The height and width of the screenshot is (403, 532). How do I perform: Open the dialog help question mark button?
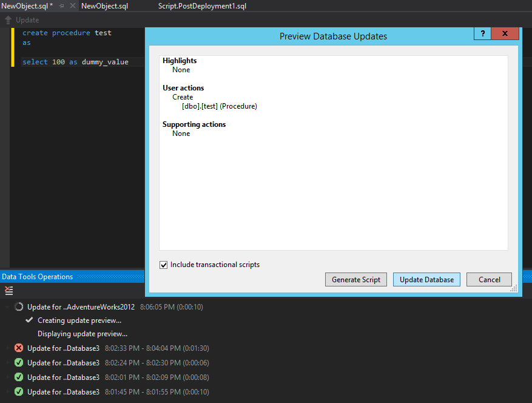tap(482, 33)
